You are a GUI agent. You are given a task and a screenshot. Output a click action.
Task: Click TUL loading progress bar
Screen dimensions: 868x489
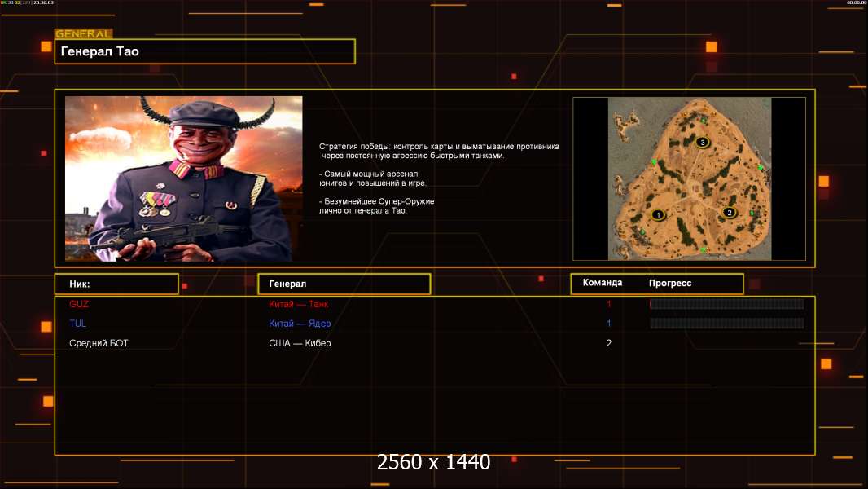(x=727, y=324)
